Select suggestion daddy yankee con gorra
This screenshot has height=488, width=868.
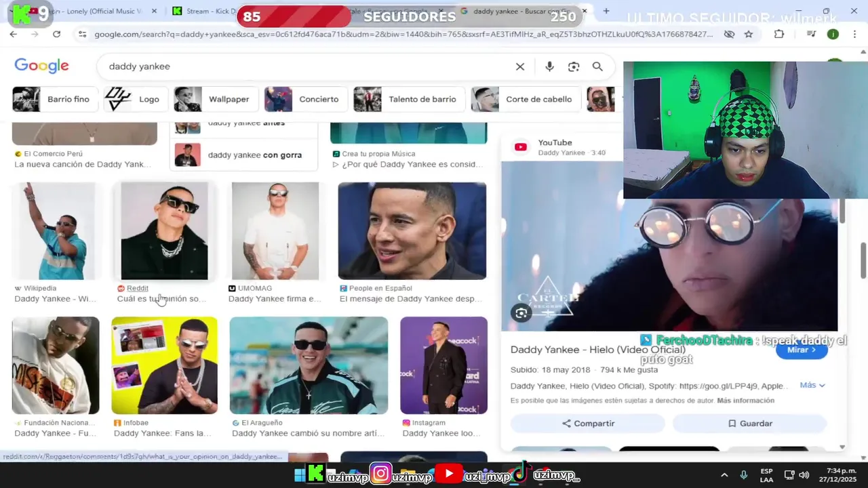[x=243, y=155]
